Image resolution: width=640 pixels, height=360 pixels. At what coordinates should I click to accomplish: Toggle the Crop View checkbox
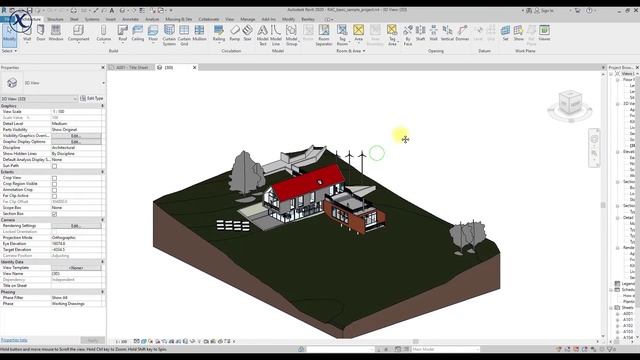(x=54, y=178)
